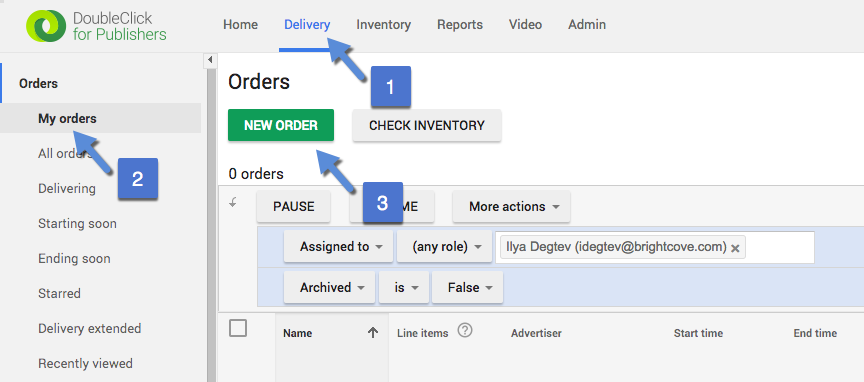Viewport: 864px width, 382px height.
Task: Remove the Ilya Degtev filter chip
Action: coord(735,248)
